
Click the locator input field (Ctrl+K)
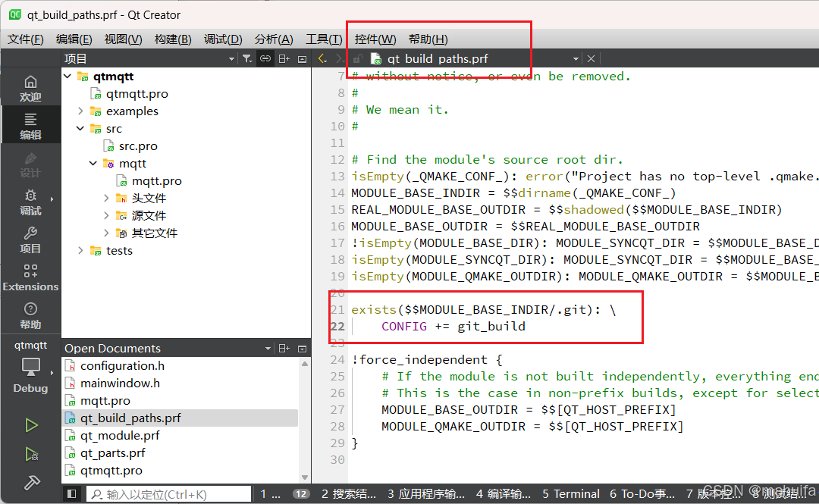point(168,494)
